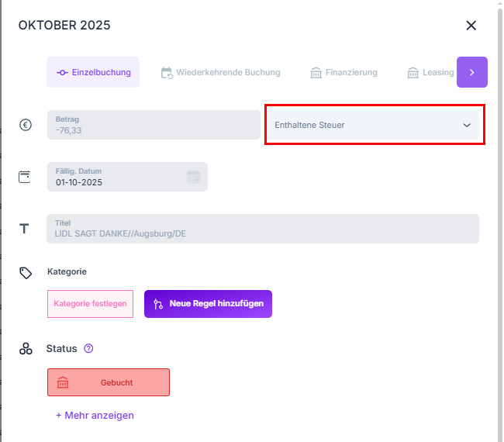Viewport: 504px width, 442px height.
Task: Toggle the Gebucht status
Action: click(109, 383)
